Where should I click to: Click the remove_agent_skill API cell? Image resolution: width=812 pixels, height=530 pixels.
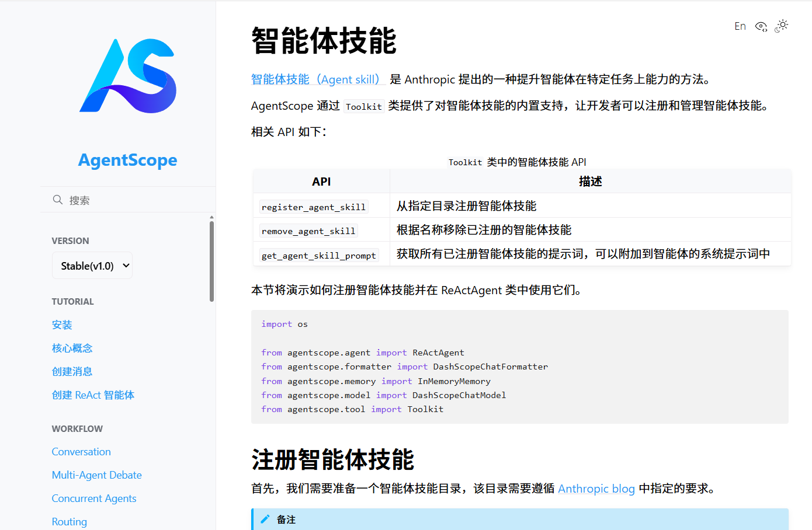(321, 229)
